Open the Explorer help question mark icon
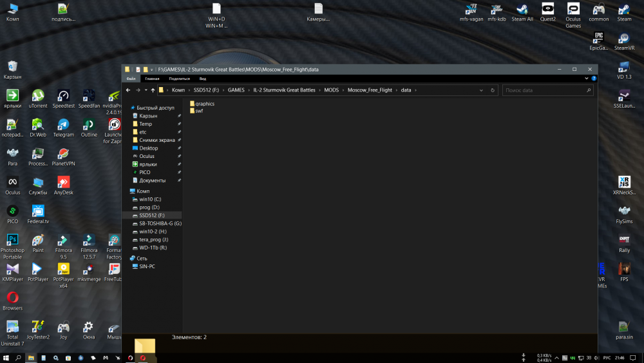Viewport: 644px width, 363px height. (594, 79)
